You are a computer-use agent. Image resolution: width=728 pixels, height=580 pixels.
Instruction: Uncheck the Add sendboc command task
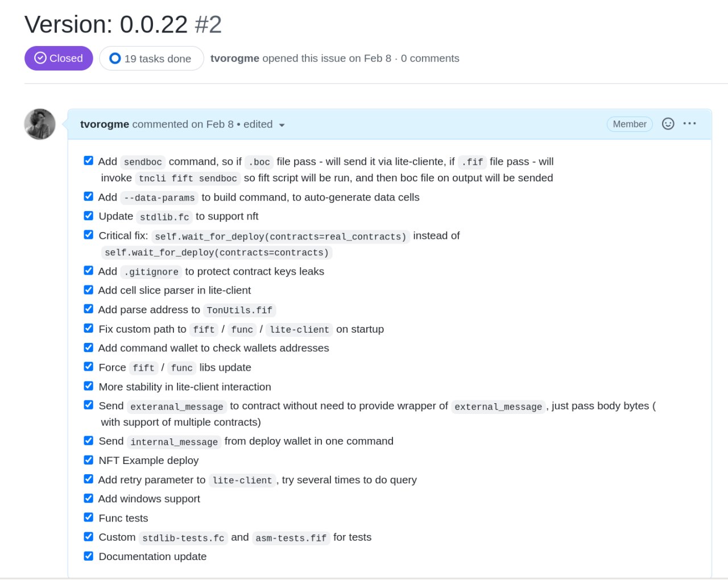89,160
